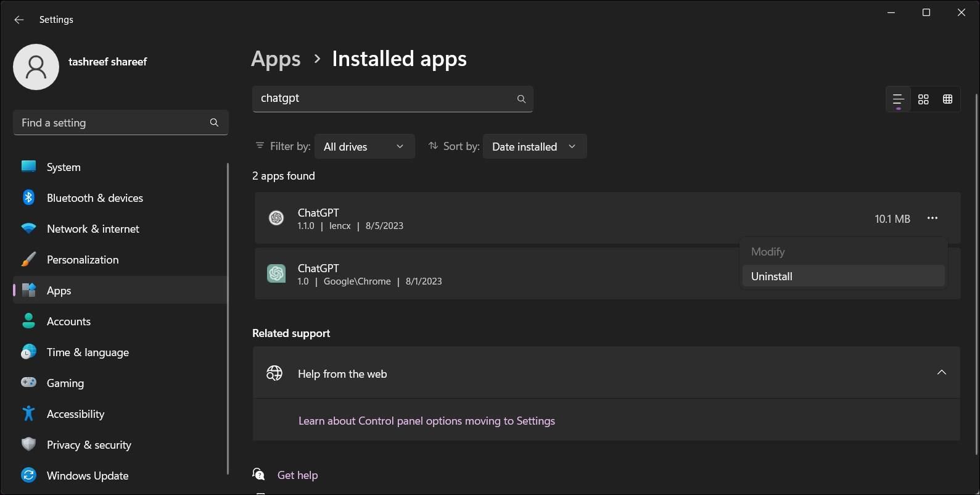The height and width of the screenshot is (495, 980).
Task: Click the Windows Update refresh icon
Action: pos(28,475)
